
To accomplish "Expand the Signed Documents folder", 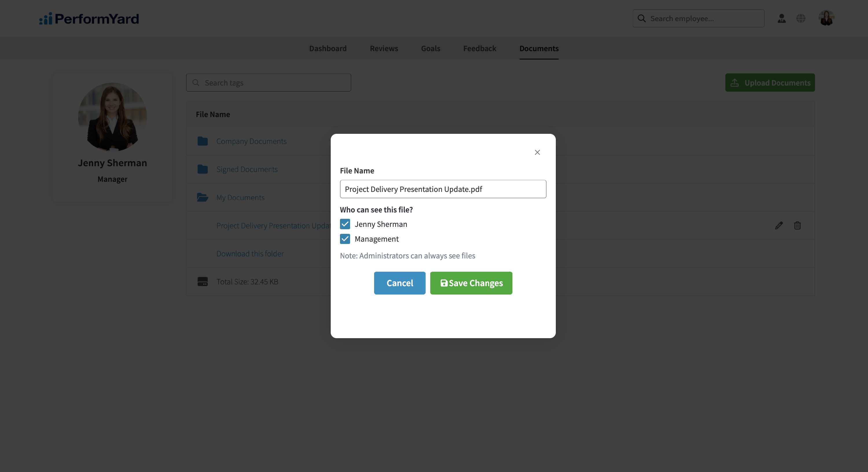I will coord(247,169).
